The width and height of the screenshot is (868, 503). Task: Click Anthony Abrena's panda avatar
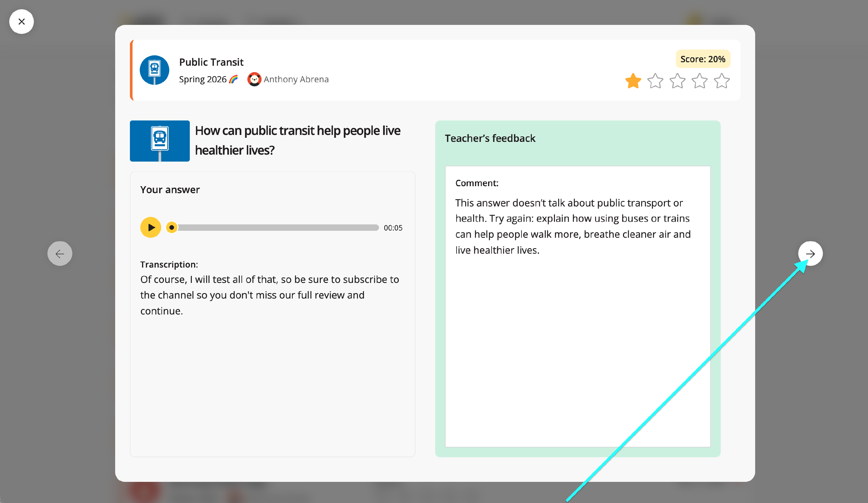254,79
